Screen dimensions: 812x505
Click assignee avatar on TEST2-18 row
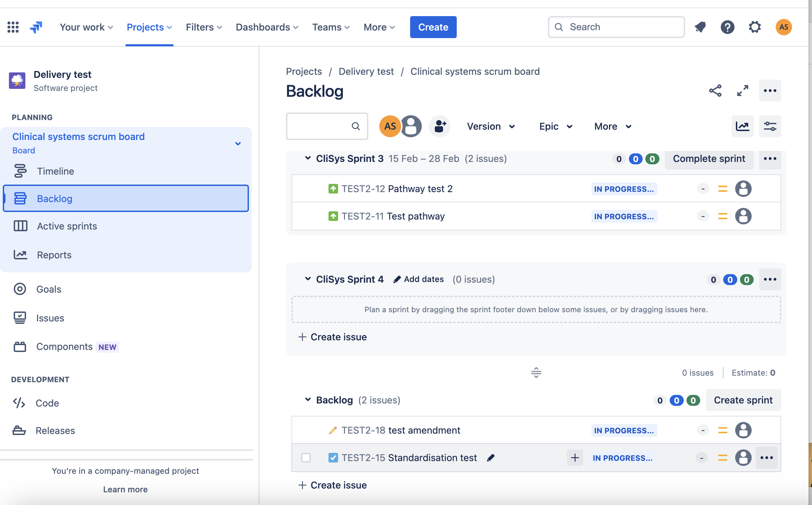743,431
